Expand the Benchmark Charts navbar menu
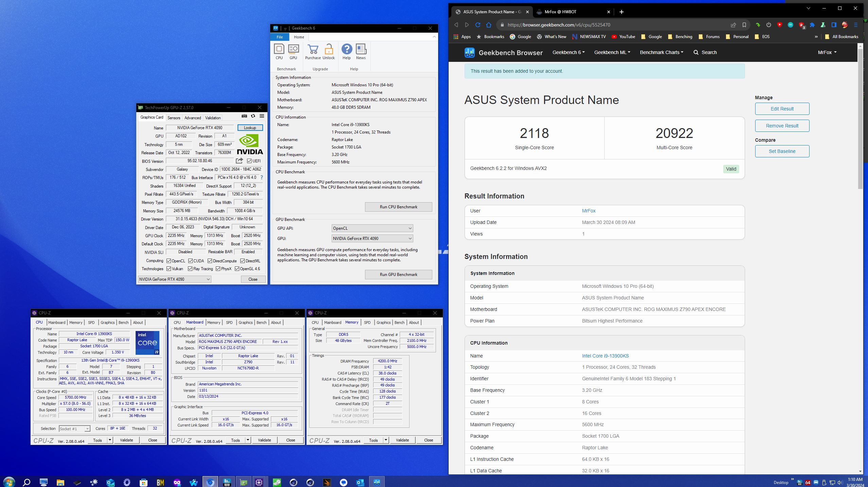 661,52
